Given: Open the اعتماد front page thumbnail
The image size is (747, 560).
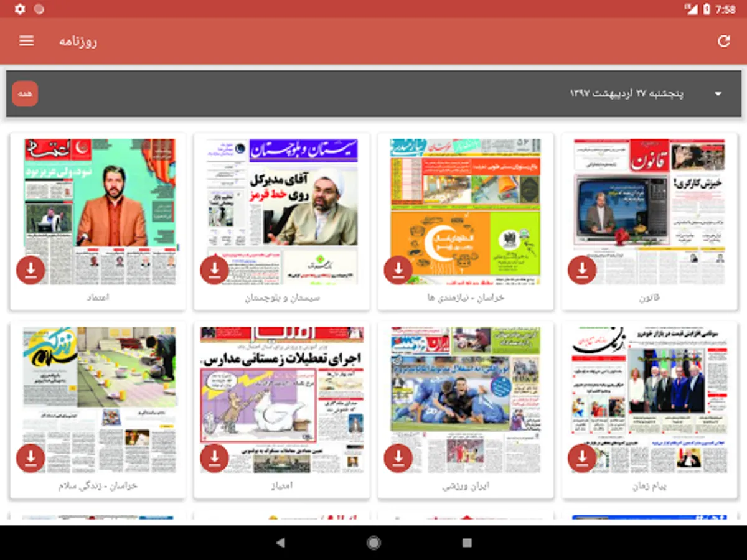Looking at the screenshot, I should pyautogui.click(x=100, y=212).
